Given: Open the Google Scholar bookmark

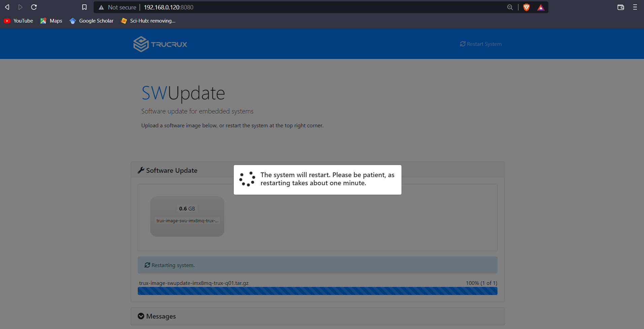Looking at the screenshot, I should tap(92, 21).
